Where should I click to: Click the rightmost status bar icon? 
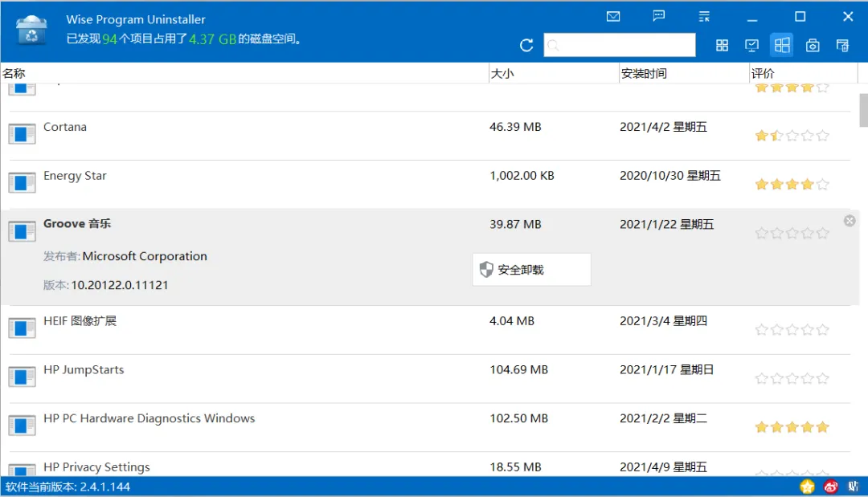click(x=853, y=487)
